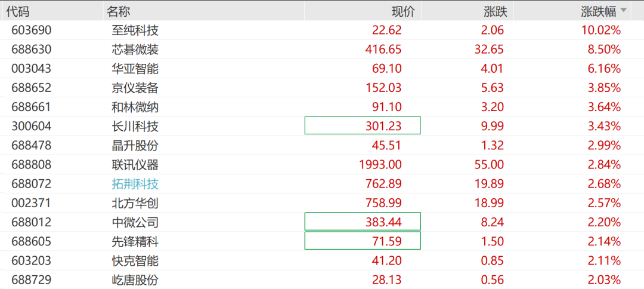
Task: Click stock code 300604
Action: (x=31, y=126)
